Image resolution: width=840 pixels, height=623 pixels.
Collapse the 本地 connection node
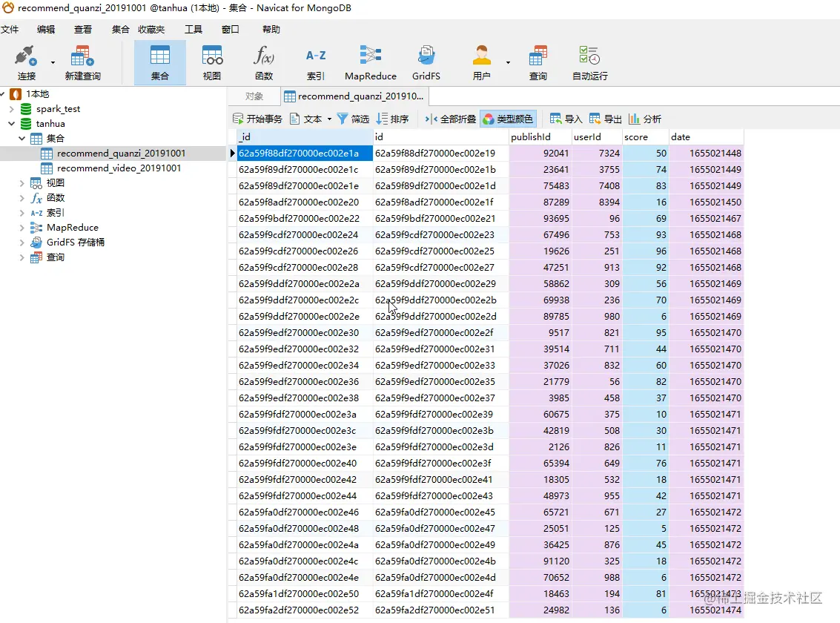[3, 93]
